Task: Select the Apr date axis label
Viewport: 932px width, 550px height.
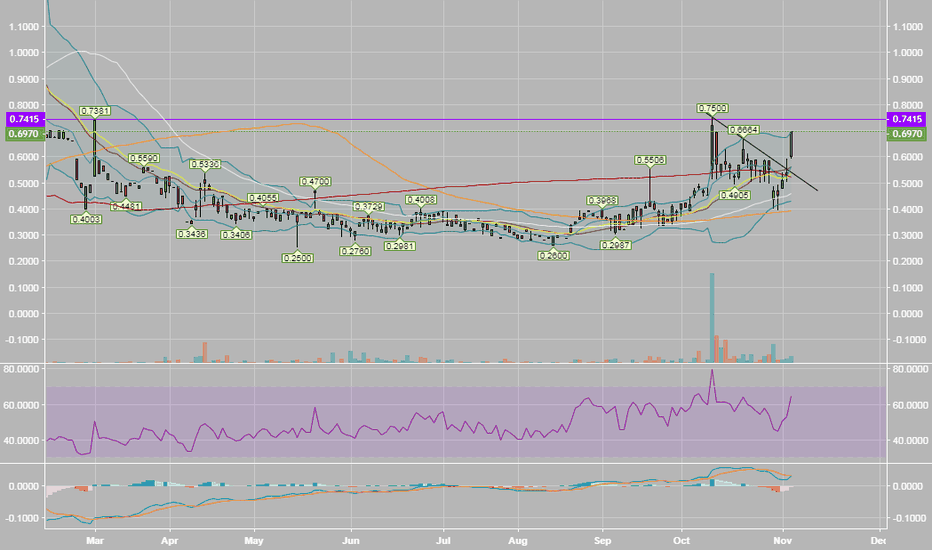Action: [x=169, y=540]
